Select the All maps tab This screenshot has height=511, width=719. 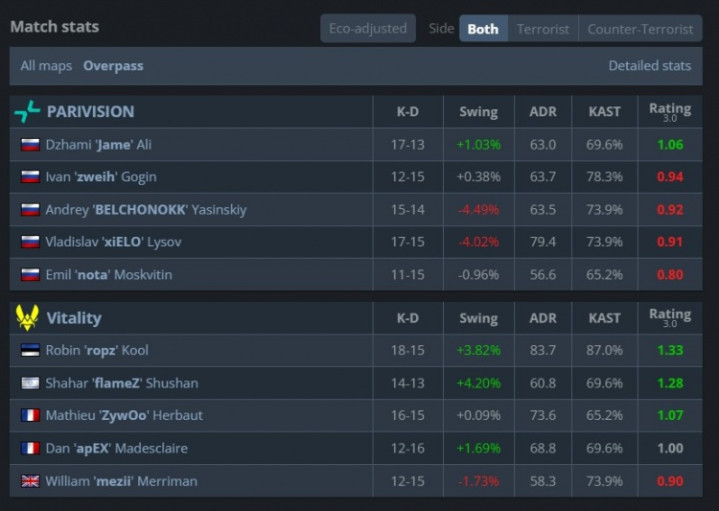pyautogui.click(x=46, y=66)
